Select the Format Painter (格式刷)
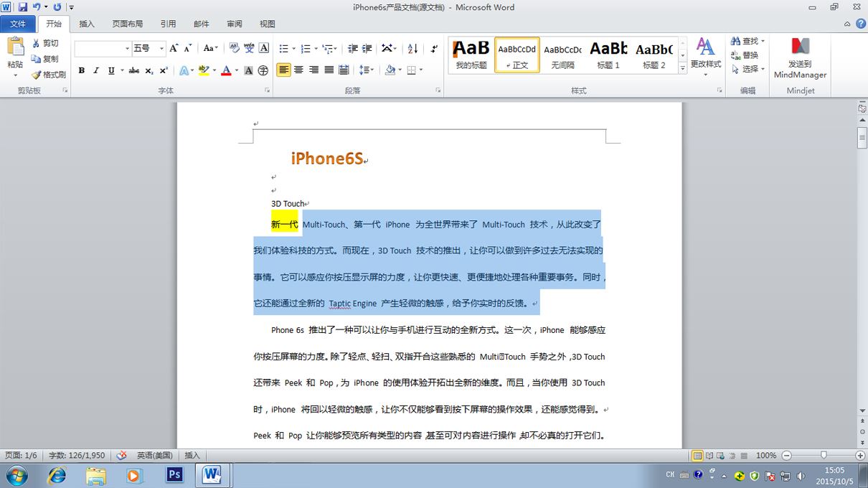 pyautogui.click(x=49, y=75)
